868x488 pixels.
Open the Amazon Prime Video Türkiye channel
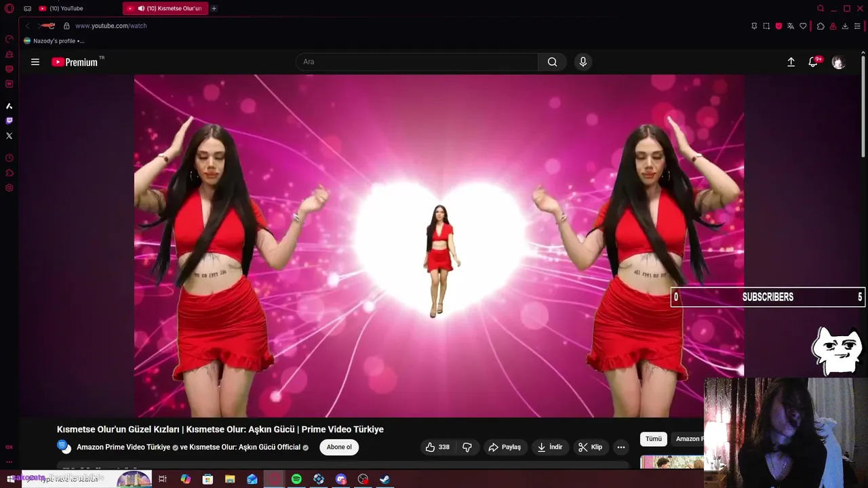(x=123, y=447)
